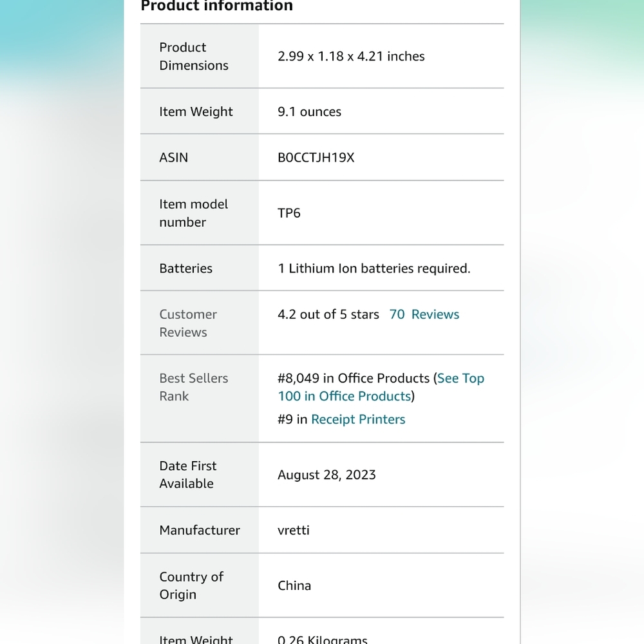Click the Date First Available label

pos(187,475)
